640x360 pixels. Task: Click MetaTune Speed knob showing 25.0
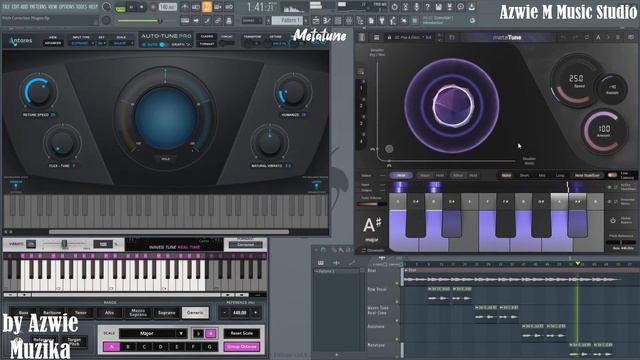(576, 80)
